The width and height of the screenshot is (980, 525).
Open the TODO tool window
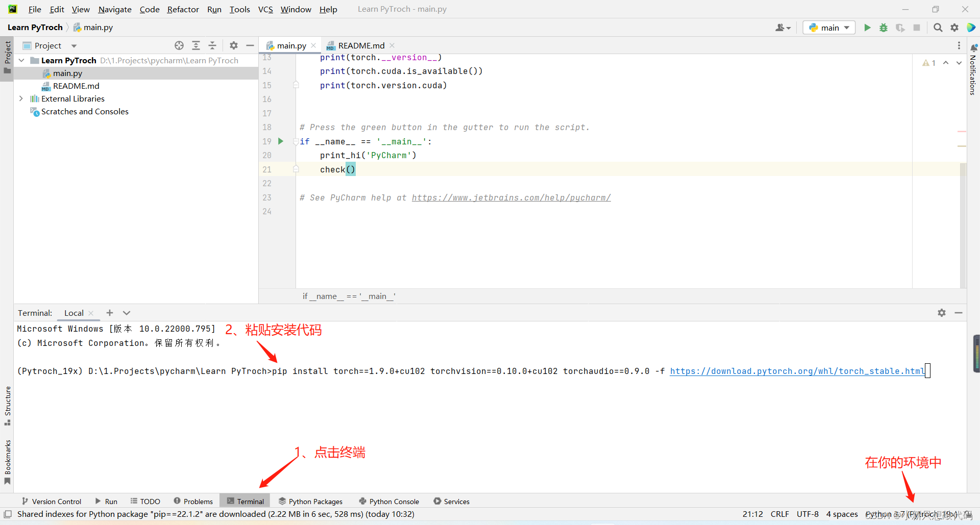[145, 502]
